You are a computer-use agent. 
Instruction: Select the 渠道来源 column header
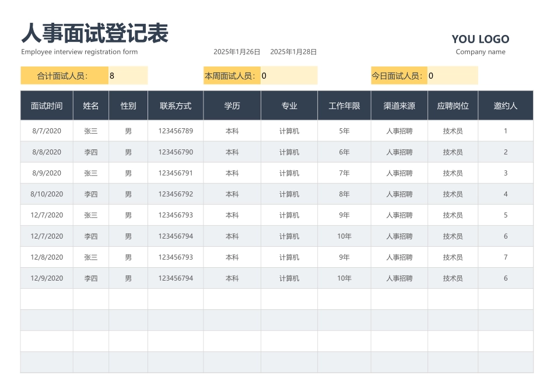400,105
